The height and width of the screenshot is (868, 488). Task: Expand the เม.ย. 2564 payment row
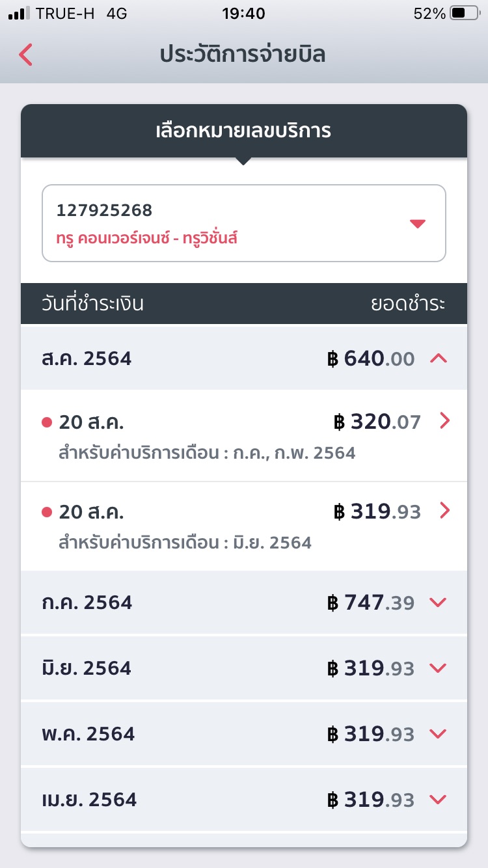click(x=244, y=800)
